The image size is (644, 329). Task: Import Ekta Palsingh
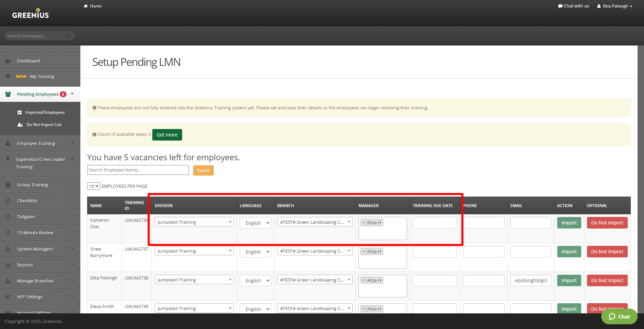tap(569, 280)
